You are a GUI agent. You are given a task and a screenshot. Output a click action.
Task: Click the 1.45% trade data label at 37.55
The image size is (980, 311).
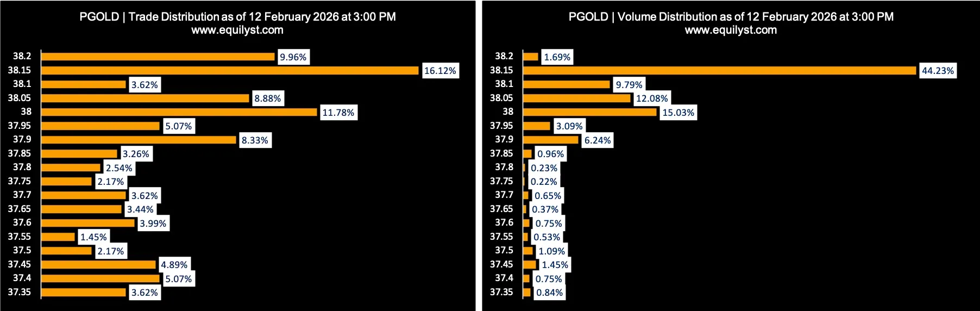click(x=93, y=237)
